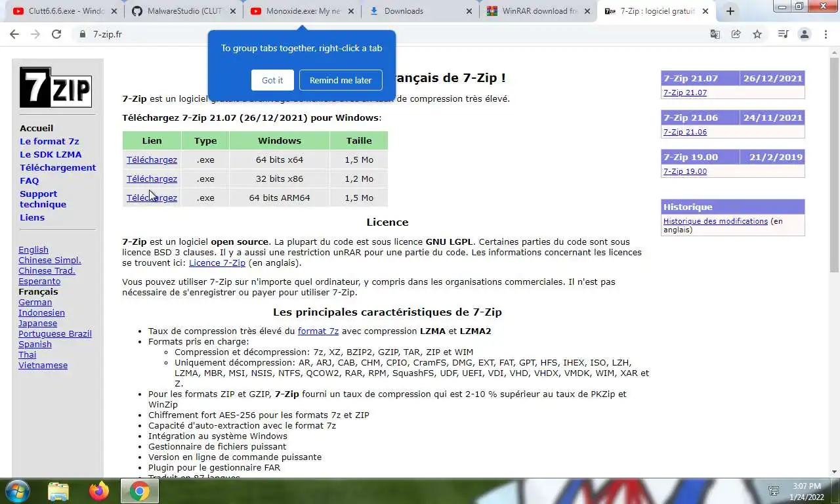
Task: Click the page vertical scrollbar thumb
Action: click(x=835, y=164)
